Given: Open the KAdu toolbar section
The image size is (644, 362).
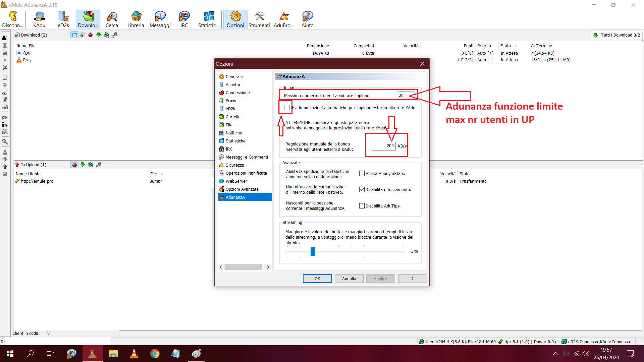Looking at the screenshot, I should click(x=39, y=19).
